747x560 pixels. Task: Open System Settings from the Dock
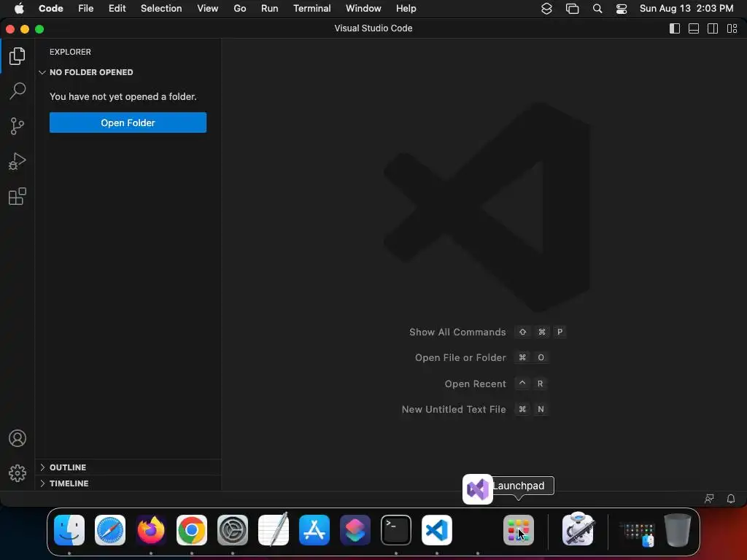[233, 530]
